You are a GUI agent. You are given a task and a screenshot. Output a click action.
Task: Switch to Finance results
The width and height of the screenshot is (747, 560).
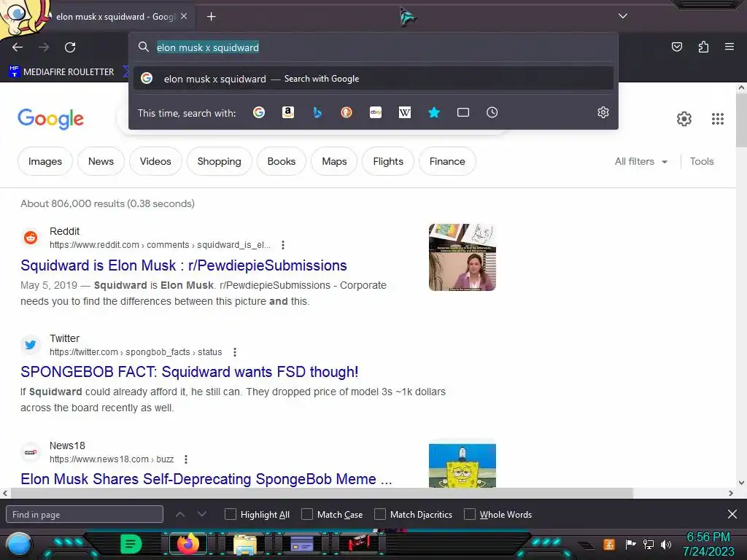447,161
